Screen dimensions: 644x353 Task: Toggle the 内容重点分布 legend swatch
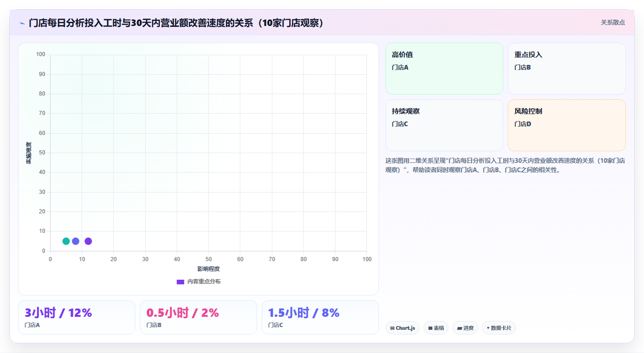pos(181,282)
